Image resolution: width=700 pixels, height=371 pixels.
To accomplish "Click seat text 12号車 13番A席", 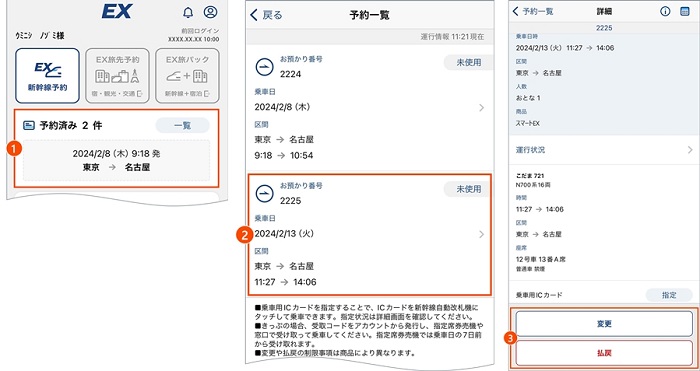I will click(541, 259).
